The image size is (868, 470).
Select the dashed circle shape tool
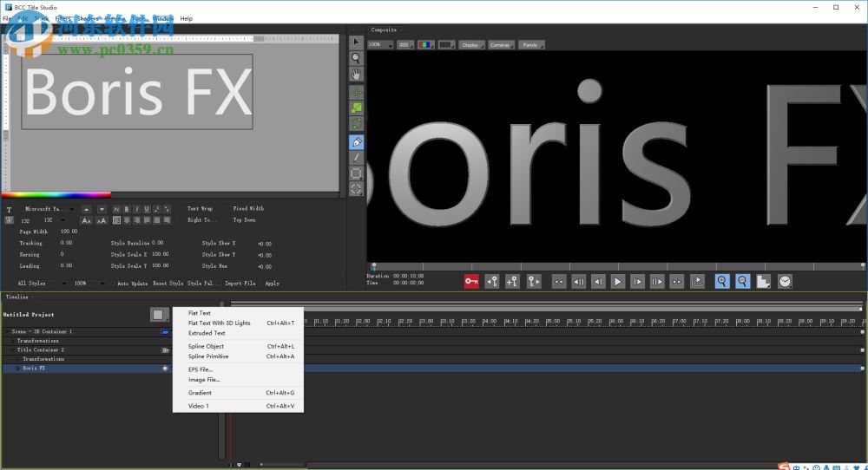(357, 189)
